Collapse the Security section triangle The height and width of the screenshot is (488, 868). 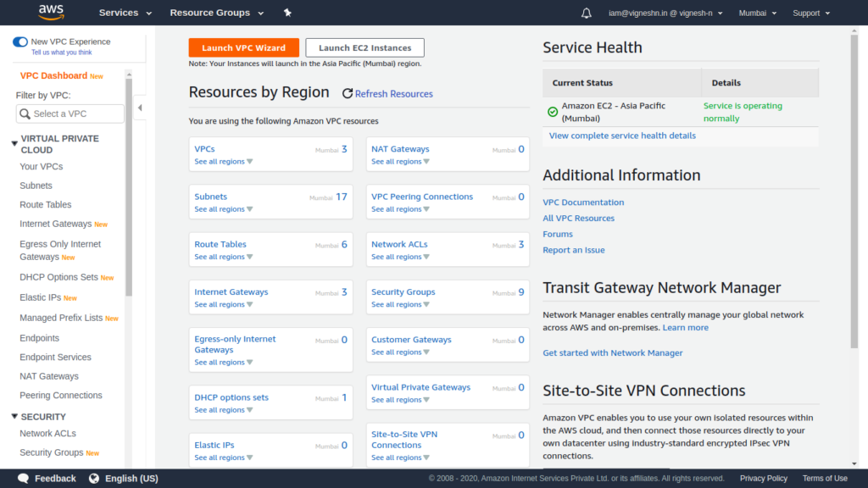pos(14,417)
